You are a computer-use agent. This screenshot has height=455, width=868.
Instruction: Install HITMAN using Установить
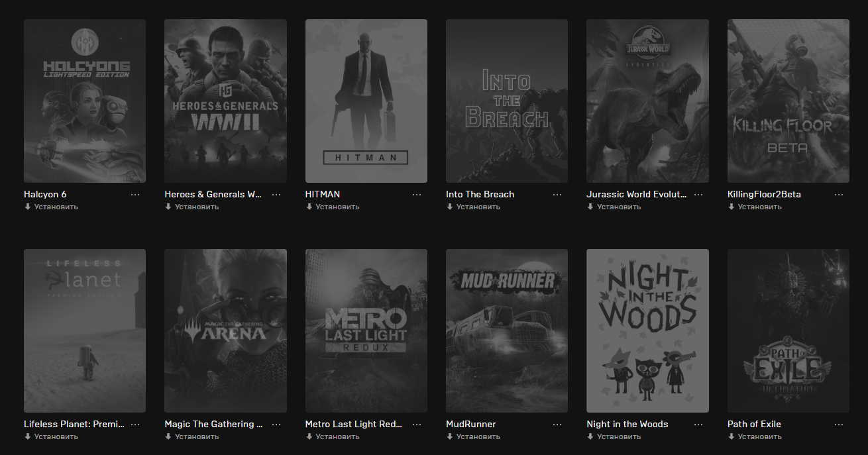click(x=333, y=207)
